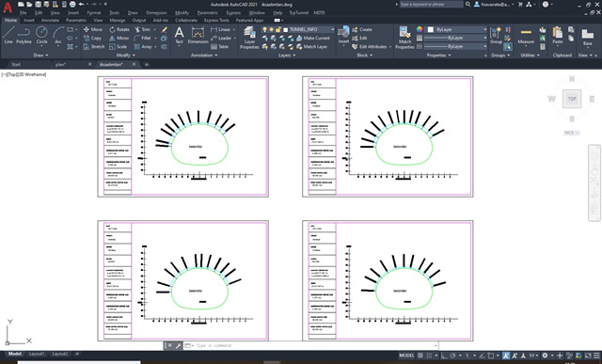Expand the Layers panel
The image size is (602, 364).
(x=286, y=55)
